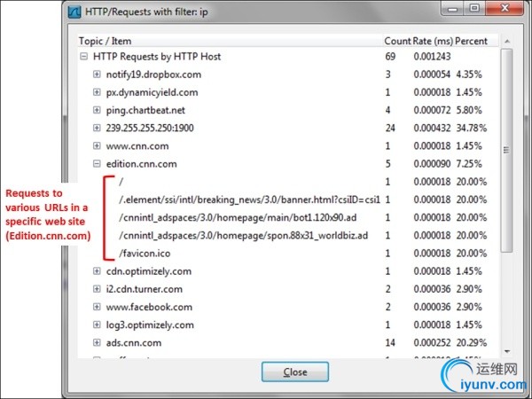Click the vertical scrollbar thumb

pyautogui.click(x=507, y=150)
